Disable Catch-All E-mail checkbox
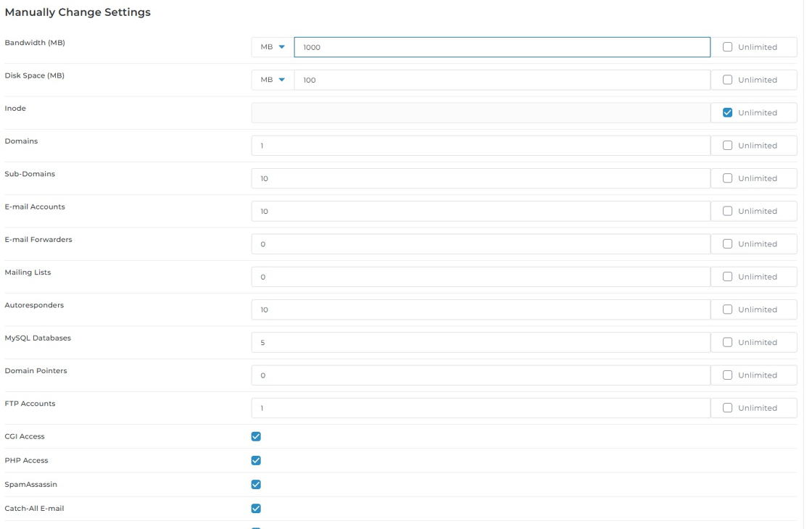This screenshot has height=529, width=812. tap(256, 508)
